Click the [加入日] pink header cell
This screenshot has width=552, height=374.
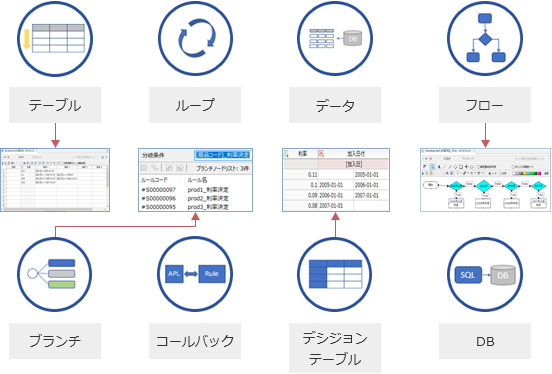[x=353, y=164]
